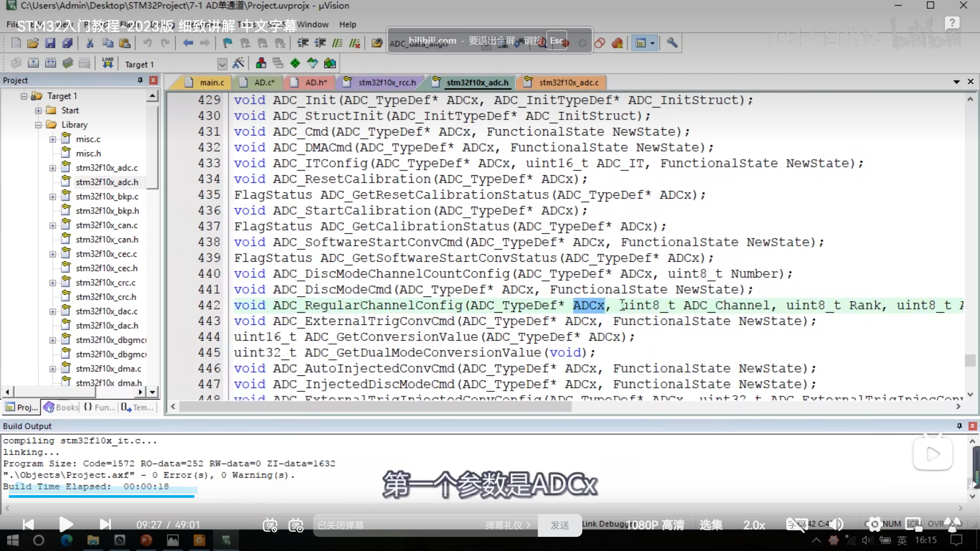Expand the stm32f10x_adc.c node
The width and height of the screenshot is (980, 551).
[x=53, y=168]
